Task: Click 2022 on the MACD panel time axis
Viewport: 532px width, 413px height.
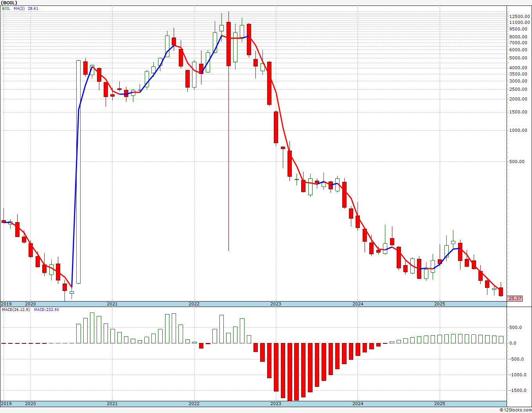Action: 194,404
